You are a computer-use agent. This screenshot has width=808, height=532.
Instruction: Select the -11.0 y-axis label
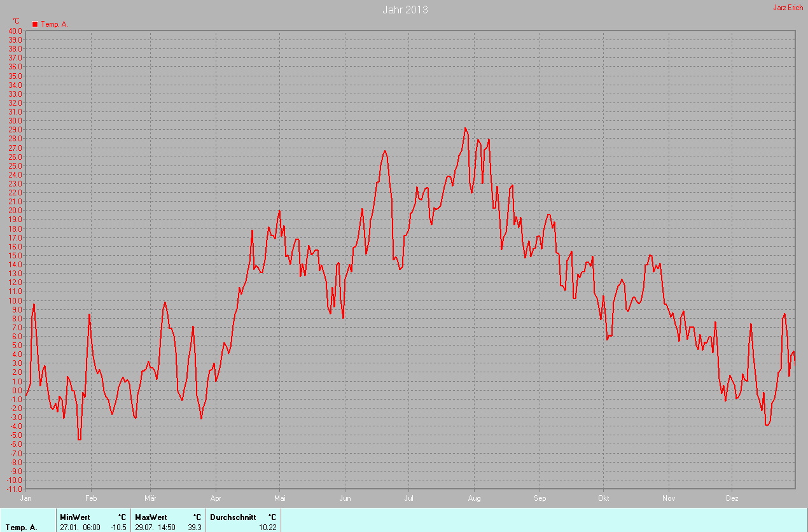pos(14,489)
